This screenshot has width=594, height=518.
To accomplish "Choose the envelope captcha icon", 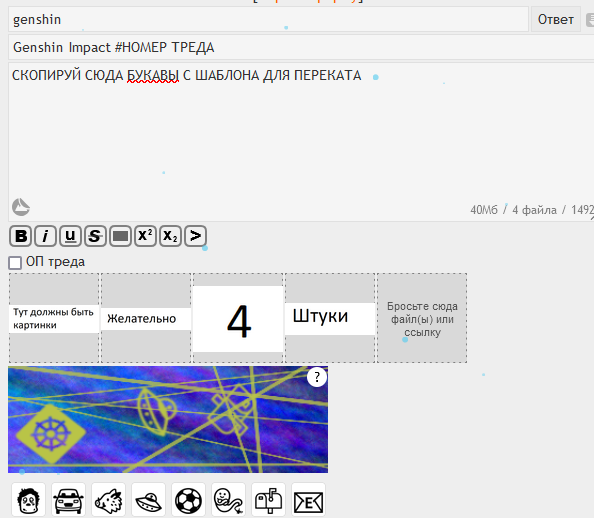I will pos(308,500).
